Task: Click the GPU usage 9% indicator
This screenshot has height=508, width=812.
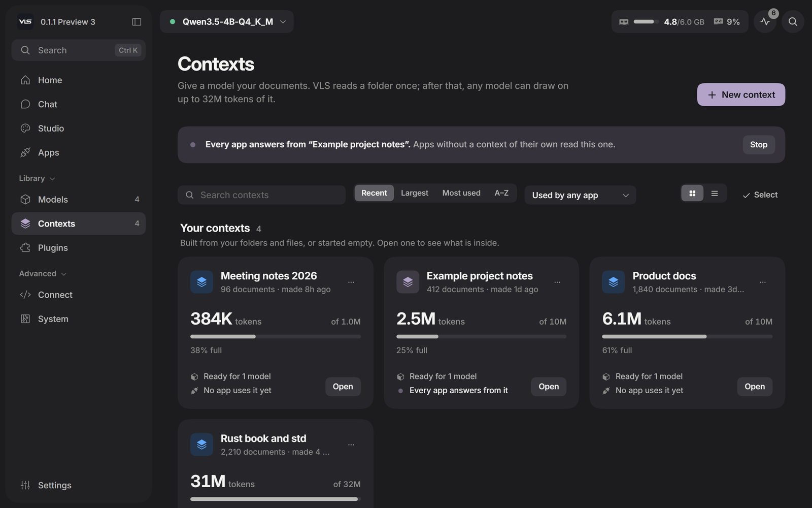Action: coord(727,22)
